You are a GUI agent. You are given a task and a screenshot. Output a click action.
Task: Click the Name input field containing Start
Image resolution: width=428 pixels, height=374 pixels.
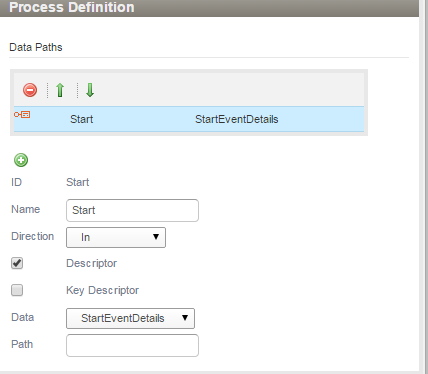pos(132,210)
